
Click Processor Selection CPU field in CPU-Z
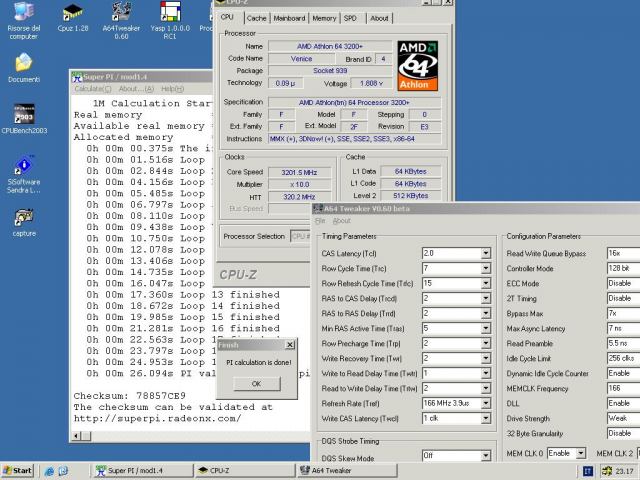point(300,236)
